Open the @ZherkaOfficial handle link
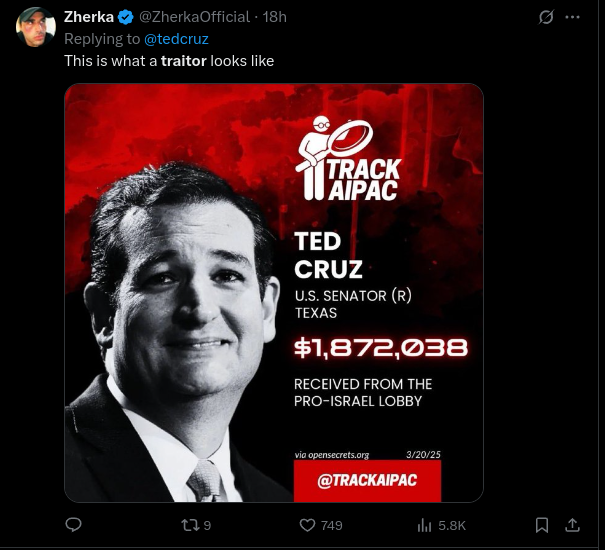The width and height of the screenshot is (605, 550). 194,17
